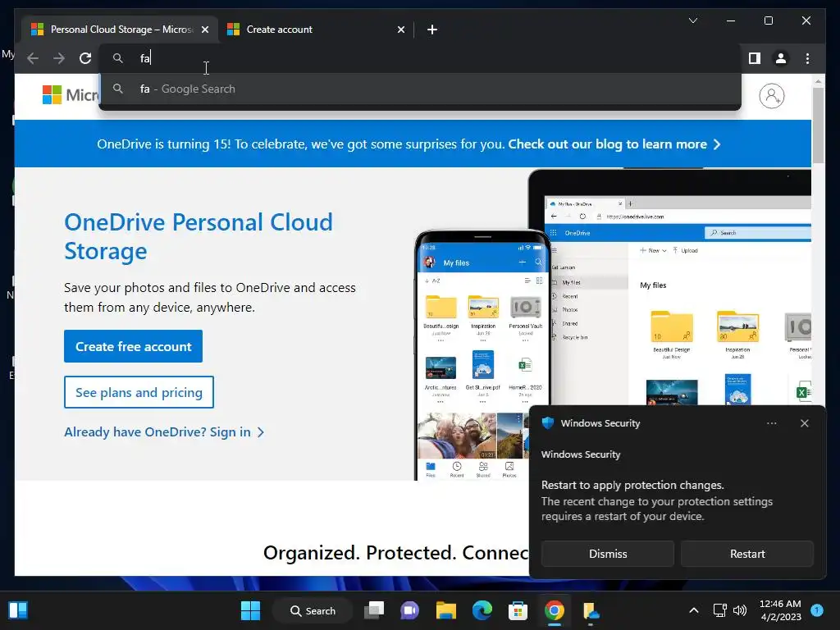The height and width of the screenshot is (630, 840).
Task: Open File Explorer from taskbar
Action: (x=445, y=610)
